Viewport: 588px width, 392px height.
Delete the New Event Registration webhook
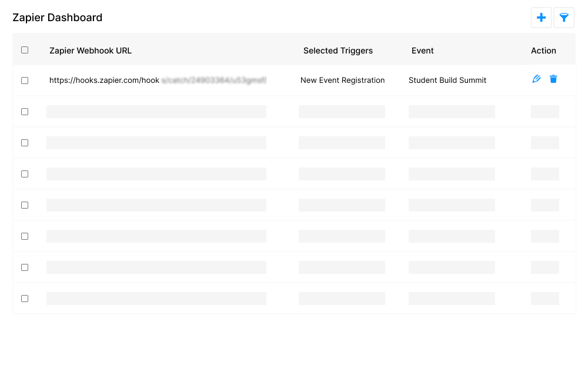pos(553,78)
